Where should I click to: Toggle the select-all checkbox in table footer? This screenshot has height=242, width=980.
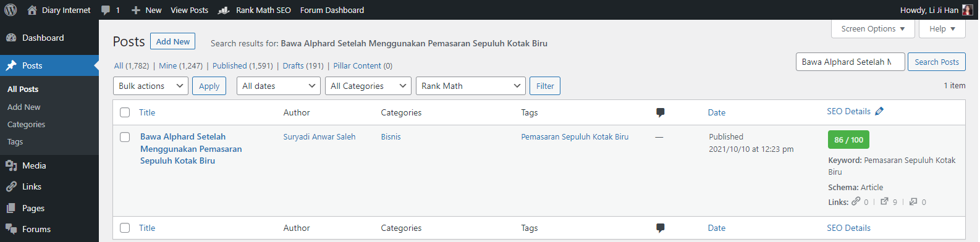tap(125, 228)
